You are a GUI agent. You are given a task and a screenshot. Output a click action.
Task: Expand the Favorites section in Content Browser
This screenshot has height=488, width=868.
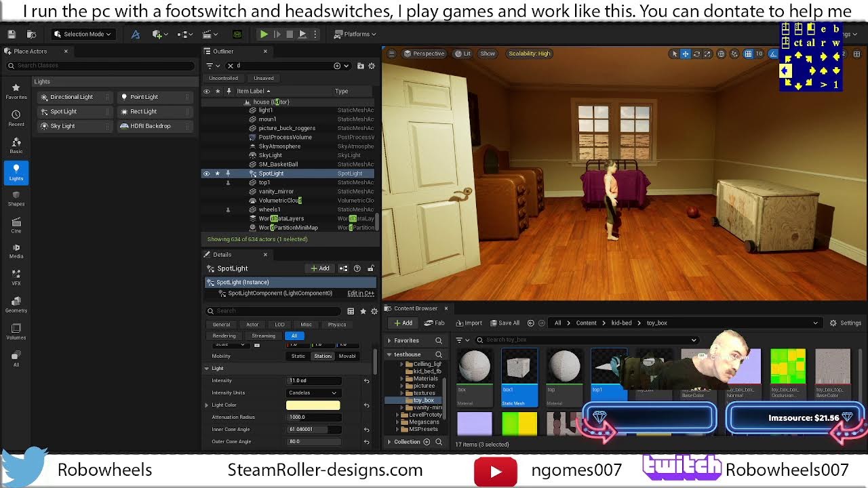point(389,340)
